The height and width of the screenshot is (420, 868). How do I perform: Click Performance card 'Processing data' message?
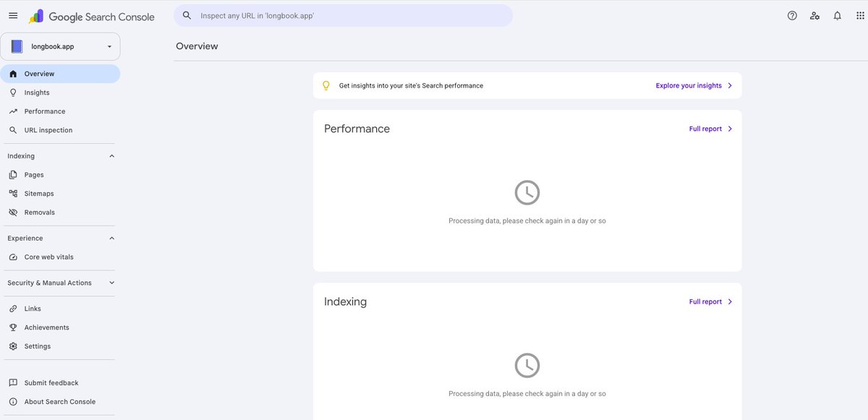[527, 221]
